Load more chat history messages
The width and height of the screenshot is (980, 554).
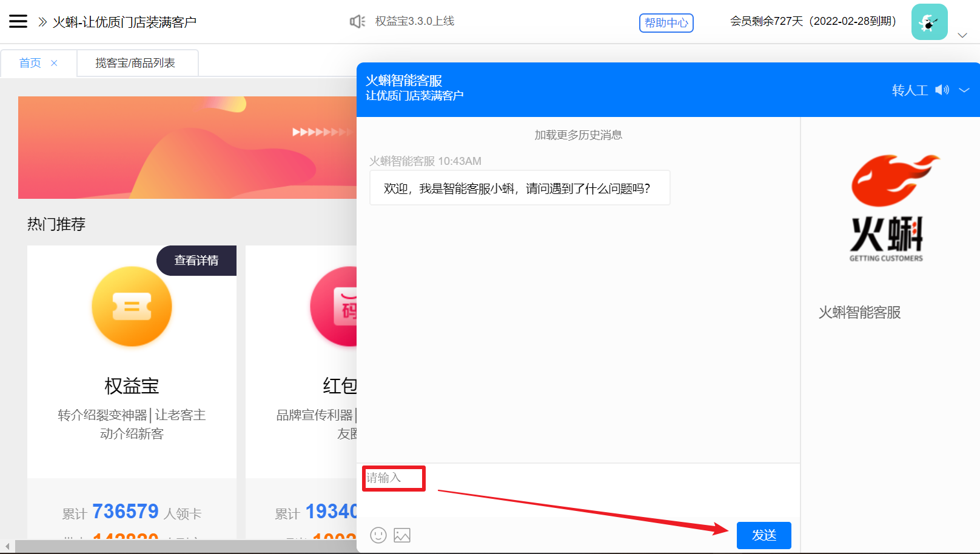pyautogui.click(x=579, y=135)
